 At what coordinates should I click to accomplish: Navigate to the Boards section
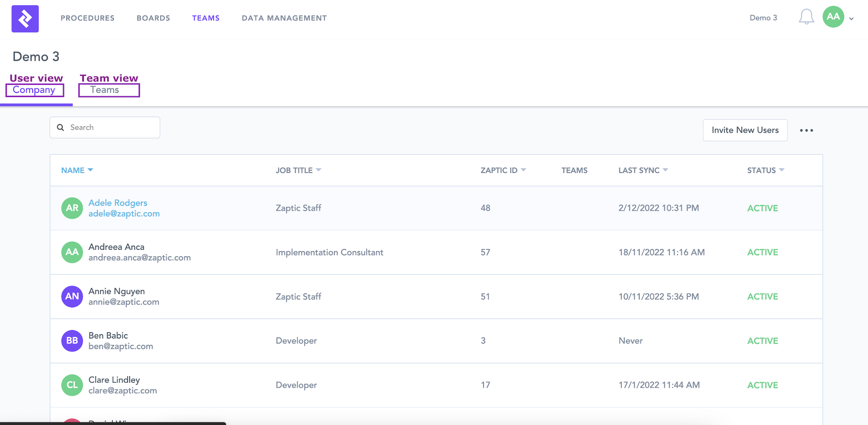click(153, 18)
